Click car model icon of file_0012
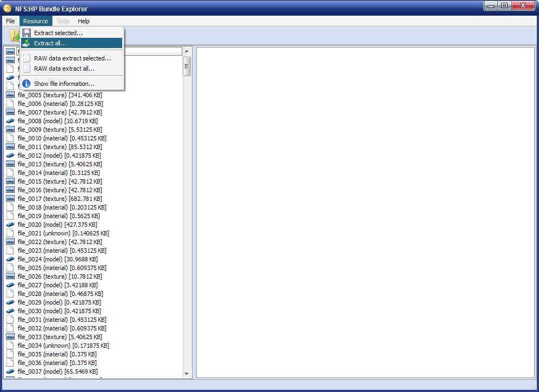This screenshot has width=539, height=392. pos(10,156)
